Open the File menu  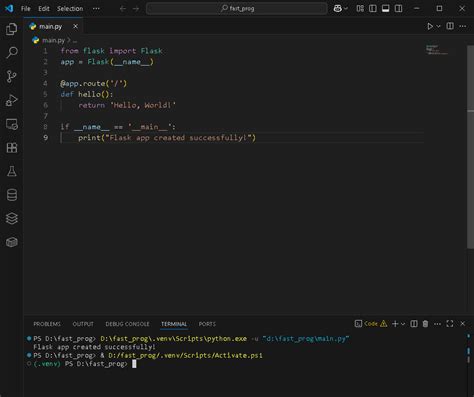(26, 9)
